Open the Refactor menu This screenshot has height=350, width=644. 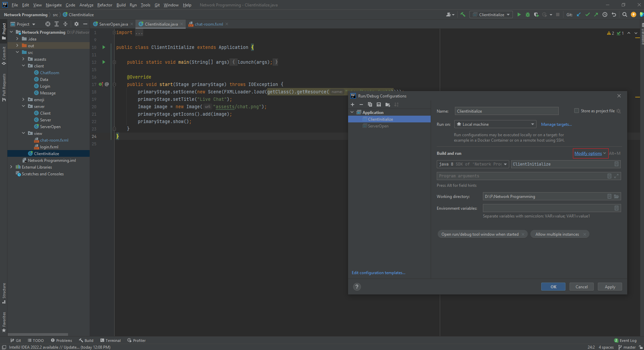pyautogui.click(x=105, y=5)
